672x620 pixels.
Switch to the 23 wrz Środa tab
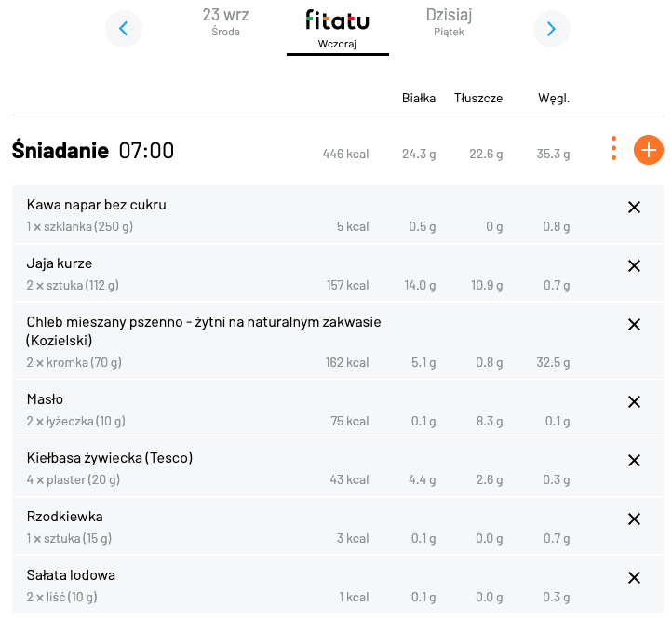click(x=225, y=21)
